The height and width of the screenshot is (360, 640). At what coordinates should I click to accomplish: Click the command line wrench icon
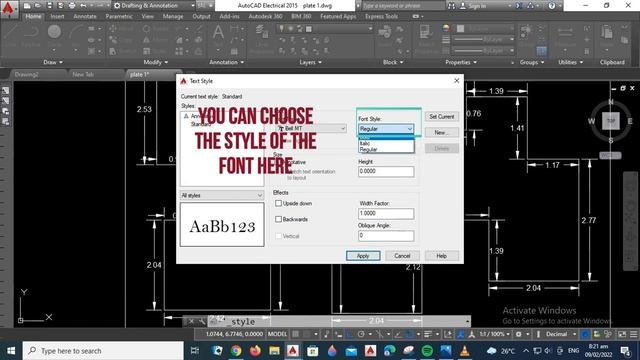pyautogui.click(x=202, y=322)
